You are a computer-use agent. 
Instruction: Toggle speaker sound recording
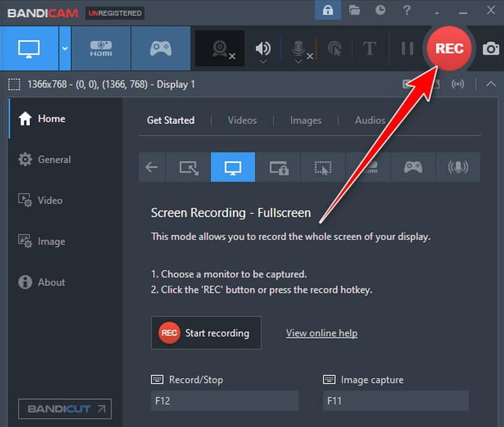263,48
